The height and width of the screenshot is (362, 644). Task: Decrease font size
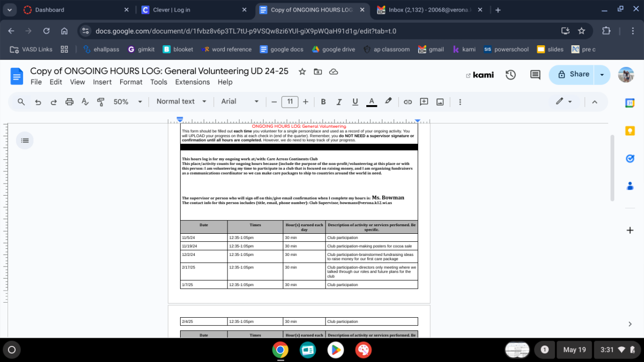point(274,102)
